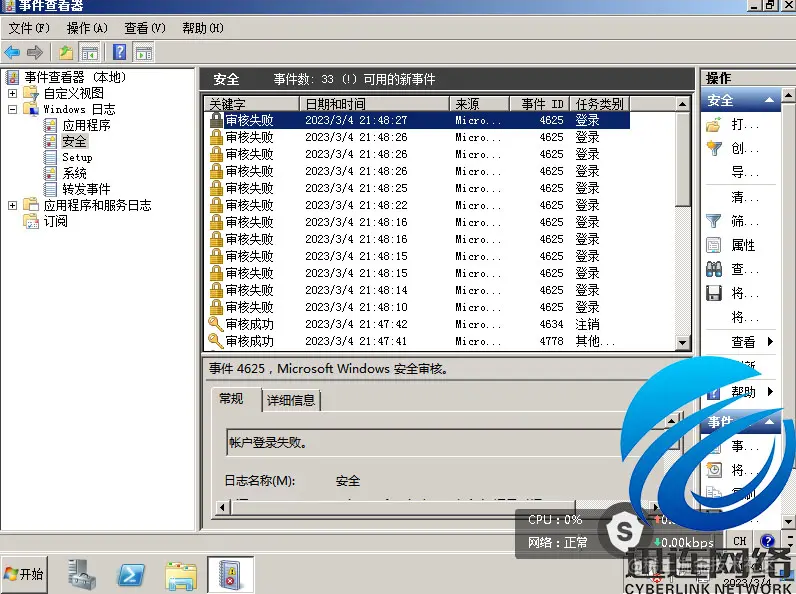The height and width of the screenshot is (594, 796).
Task: Launch PowerShell from the taskbar
Action: (x=131, y=575)
